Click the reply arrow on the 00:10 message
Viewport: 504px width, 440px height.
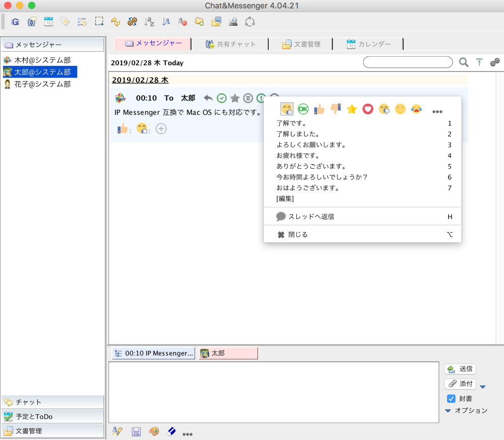[x=208, y=98]
